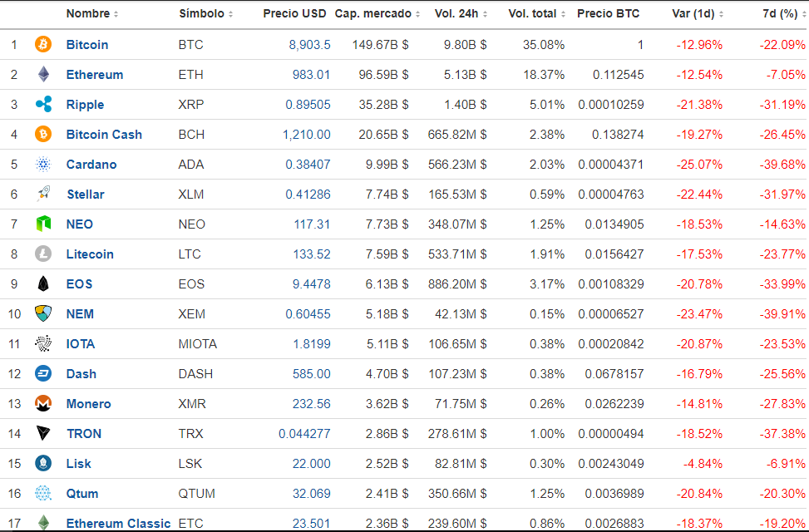809x532 pixels.
Task: Click the Bitcoin Cash coin icon
Action: (43, 134)
